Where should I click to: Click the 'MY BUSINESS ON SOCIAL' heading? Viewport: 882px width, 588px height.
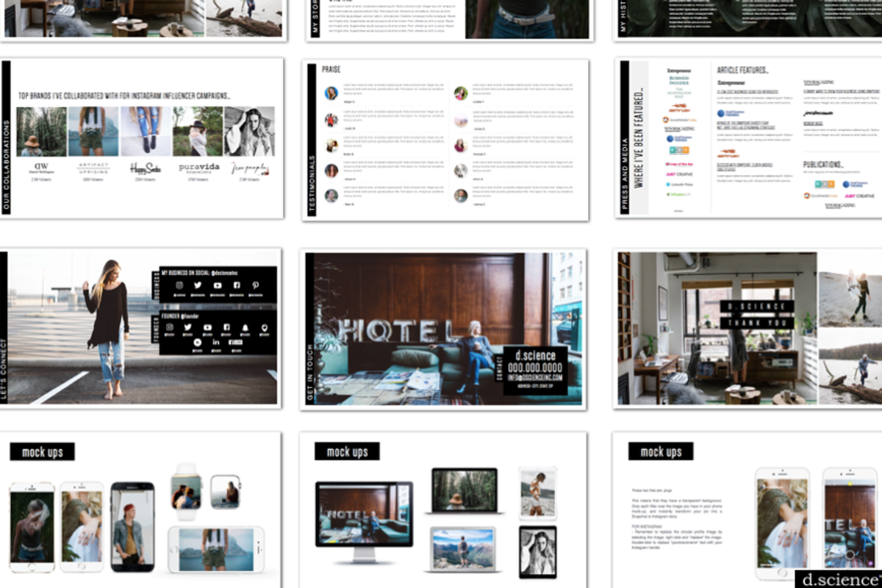pos(188,272)
